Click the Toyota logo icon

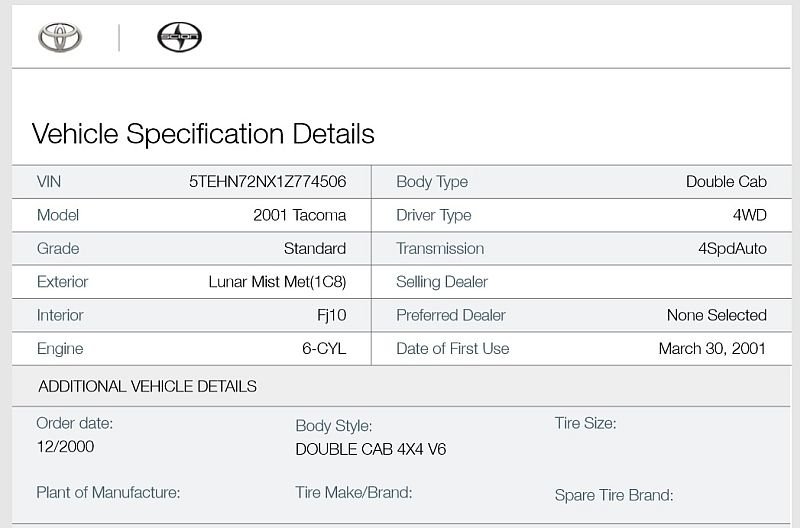click(x=60, y=37)
